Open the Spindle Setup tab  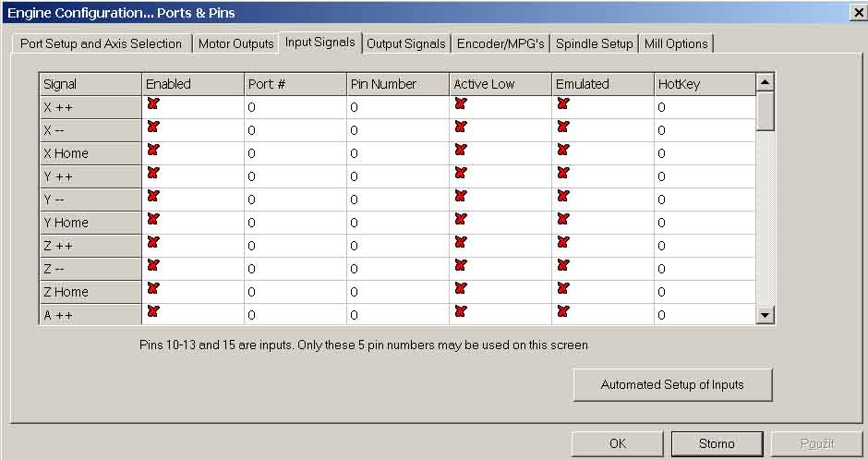(594, 43)
